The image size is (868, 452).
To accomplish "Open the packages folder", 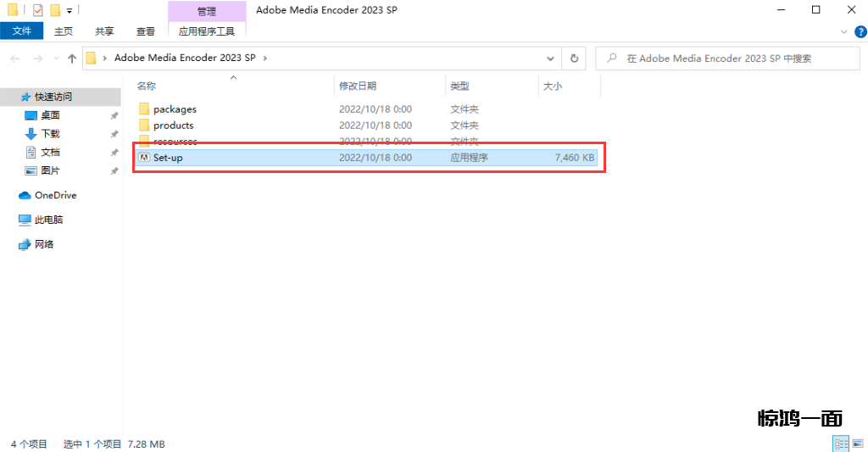I will (175, 109).
